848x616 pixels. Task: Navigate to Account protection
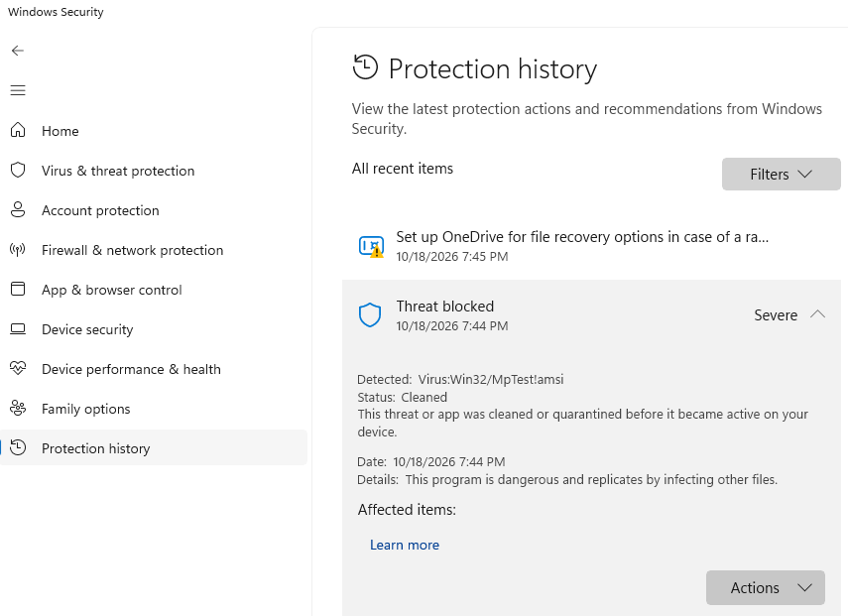[154, 210]
